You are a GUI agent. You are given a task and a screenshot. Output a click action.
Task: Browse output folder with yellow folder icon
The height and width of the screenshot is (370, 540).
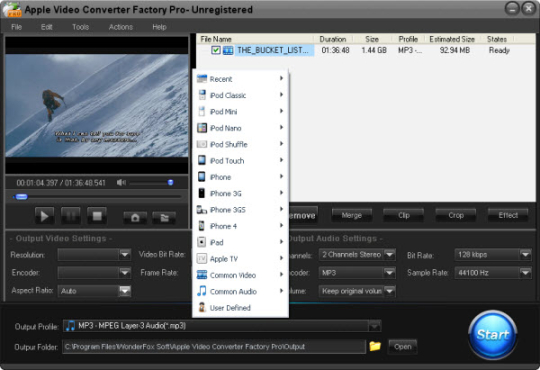[375, 346]
